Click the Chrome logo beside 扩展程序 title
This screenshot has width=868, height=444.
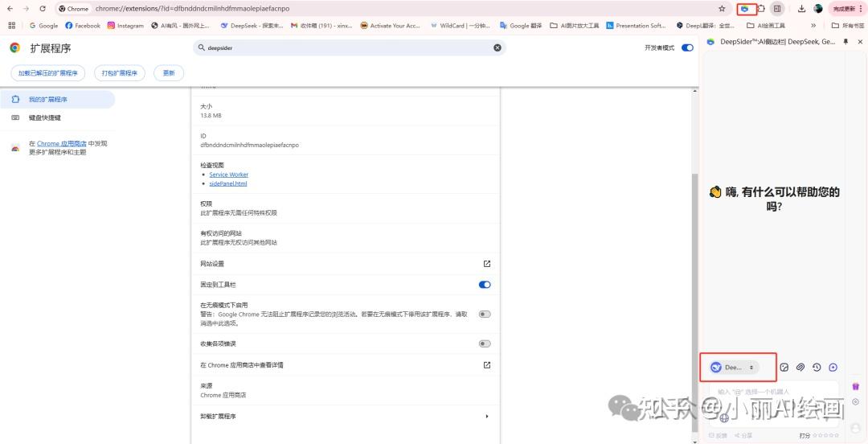pos(15,48)
